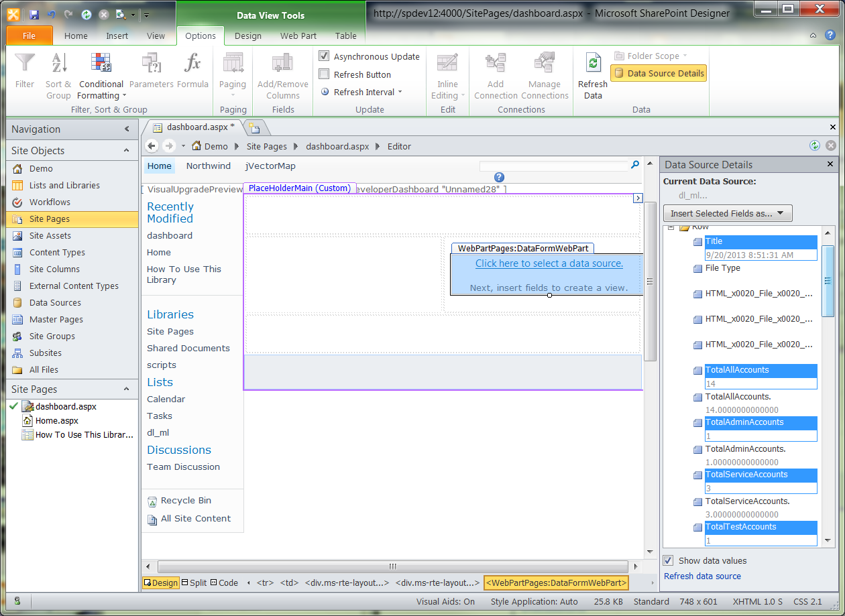The image size is (845, 616).
Task: Click the Refresh Data icon
Action: [x=593, y=64]
